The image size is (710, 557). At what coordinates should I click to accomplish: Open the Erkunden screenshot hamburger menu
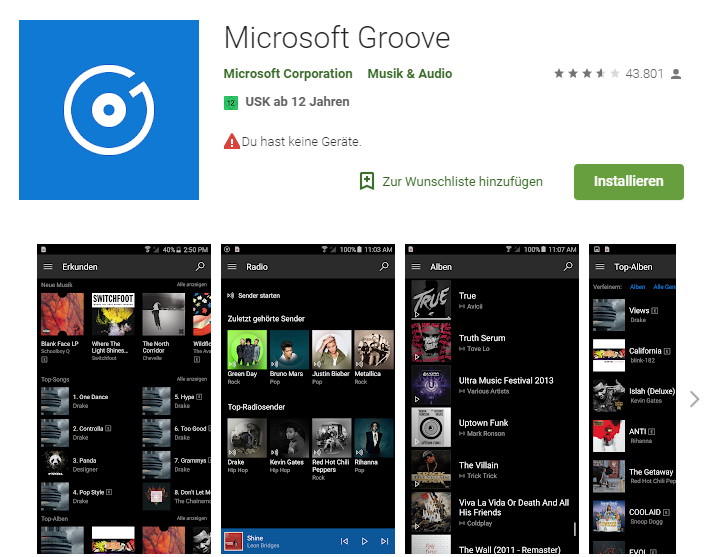click(x=48, y=267)
